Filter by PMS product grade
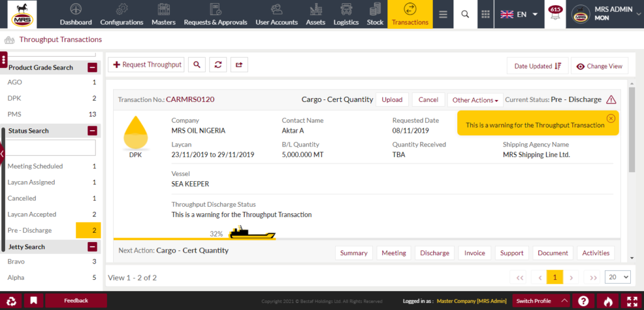The width and height of the screenshot is (644, 310). (52, 114)
